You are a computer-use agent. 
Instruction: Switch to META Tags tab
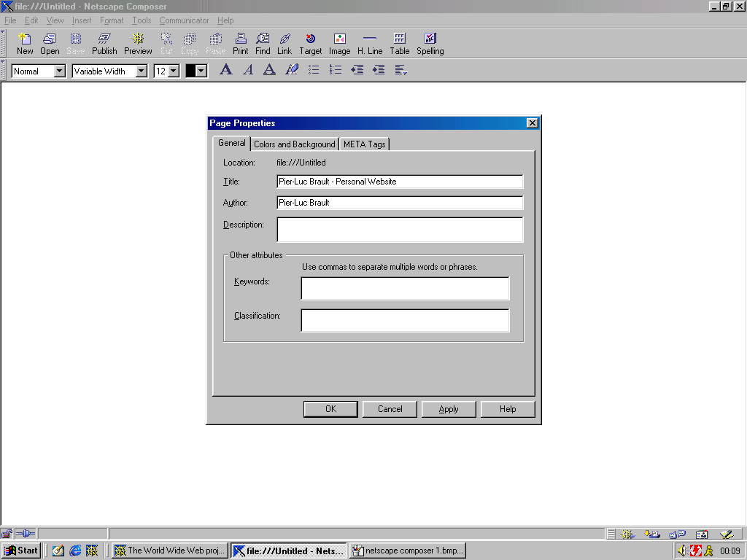pyautogui.click(x=365, y=144)
